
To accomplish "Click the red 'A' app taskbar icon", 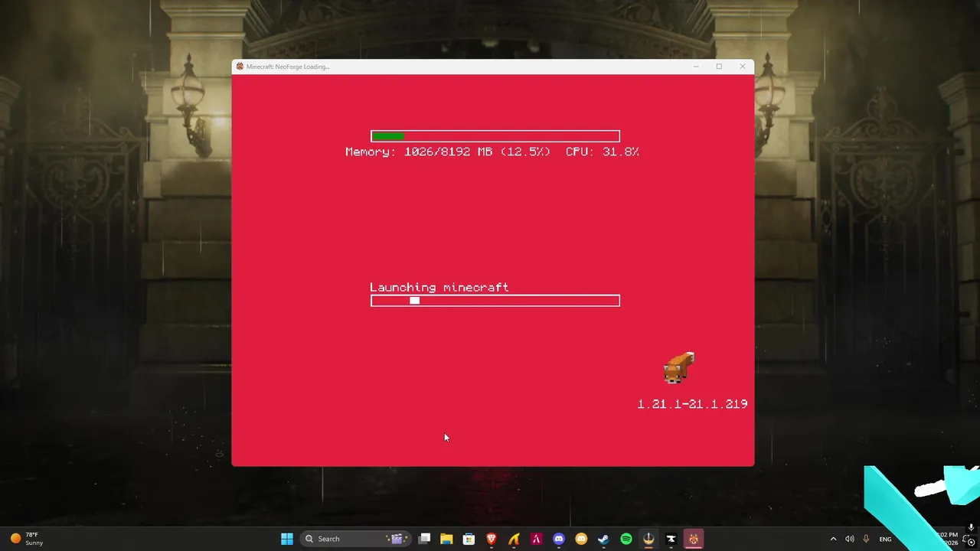I will tap(537, 539).
